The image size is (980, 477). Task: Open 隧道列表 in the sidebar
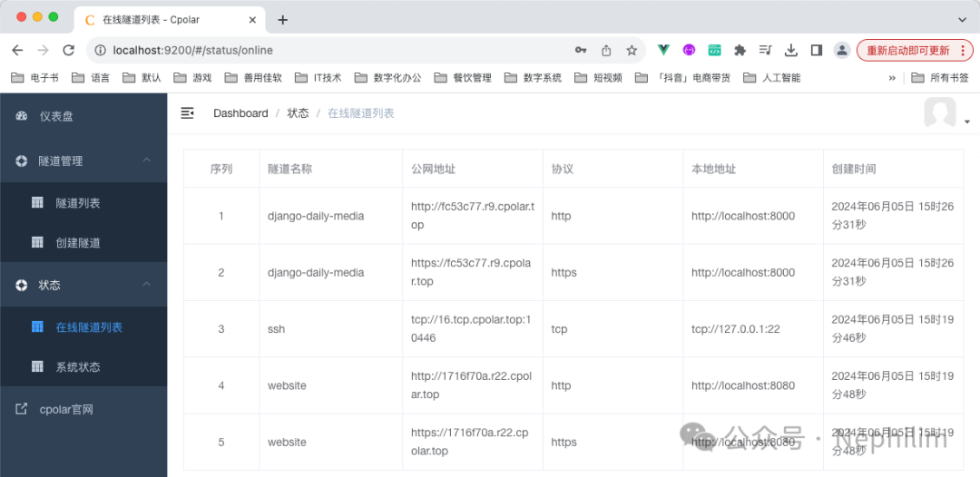pyautogui.click(x=83, y=203)
